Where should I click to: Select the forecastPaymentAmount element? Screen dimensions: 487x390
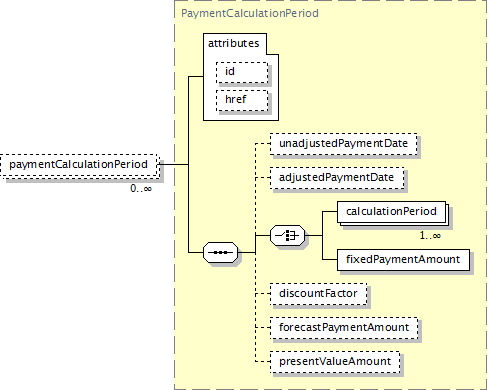pyautogui.click(x=344, y=328)
